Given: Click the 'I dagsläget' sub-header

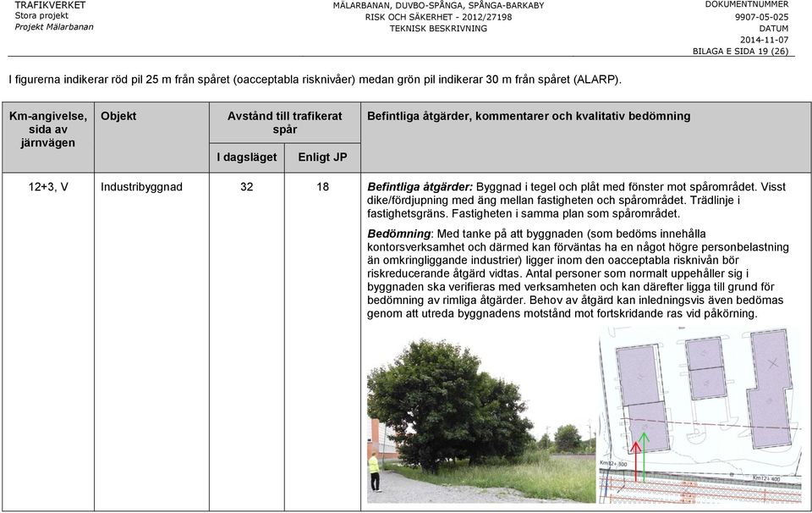Looking at the screenshot, I should click(247, 157).
